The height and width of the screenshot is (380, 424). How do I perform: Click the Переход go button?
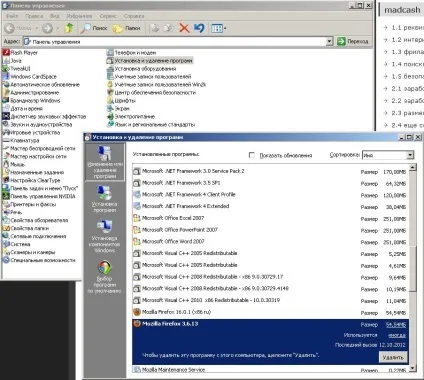(353, 41)
